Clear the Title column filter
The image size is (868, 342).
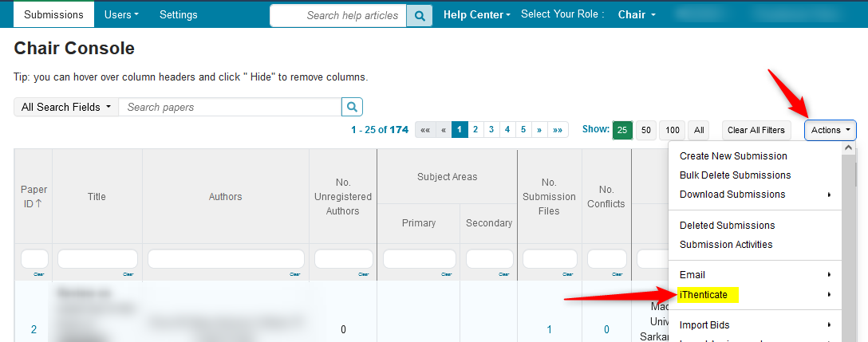(x=128, y=274)
